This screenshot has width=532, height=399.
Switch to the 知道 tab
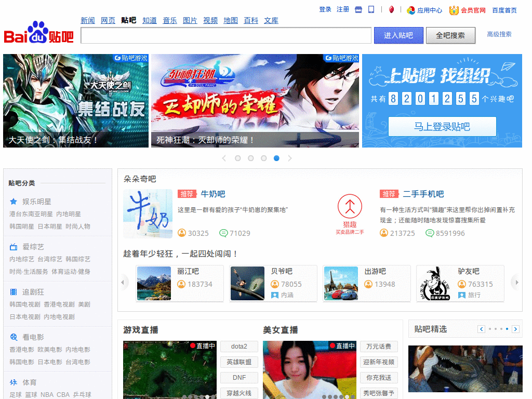[149, 20]
